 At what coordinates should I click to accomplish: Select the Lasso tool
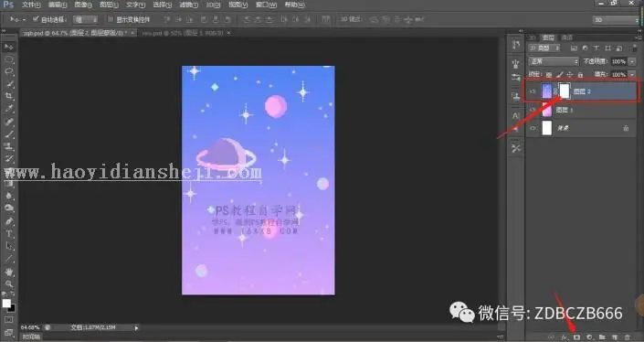click(x=8, y=71)
